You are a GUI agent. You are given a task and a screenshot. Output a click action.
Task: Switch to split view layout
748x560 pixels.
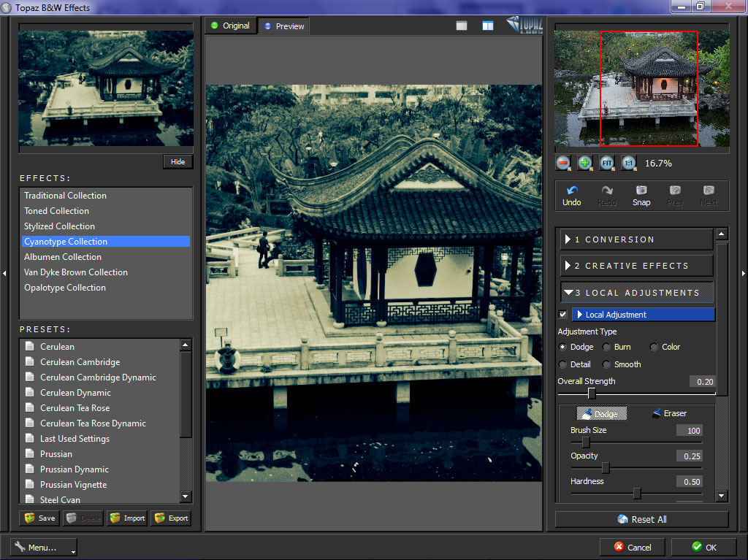[x=487, y=26]
